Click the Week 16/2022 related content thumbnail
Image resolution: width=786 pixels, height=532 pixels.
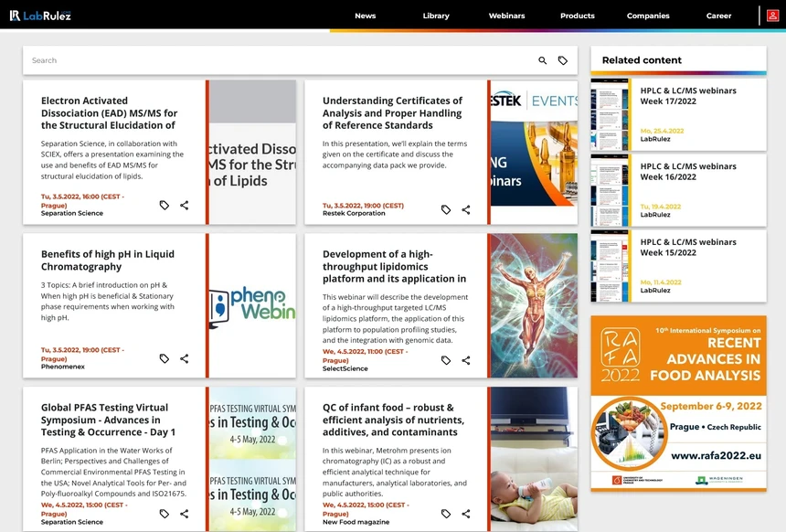click(x=610, y=190)
